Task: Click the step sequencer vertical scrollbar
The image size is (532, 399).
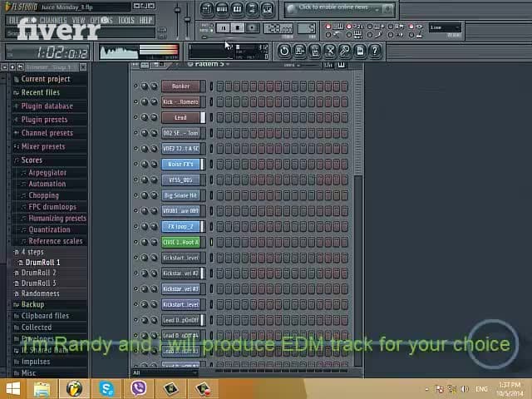Action: [x=357, y=269]
